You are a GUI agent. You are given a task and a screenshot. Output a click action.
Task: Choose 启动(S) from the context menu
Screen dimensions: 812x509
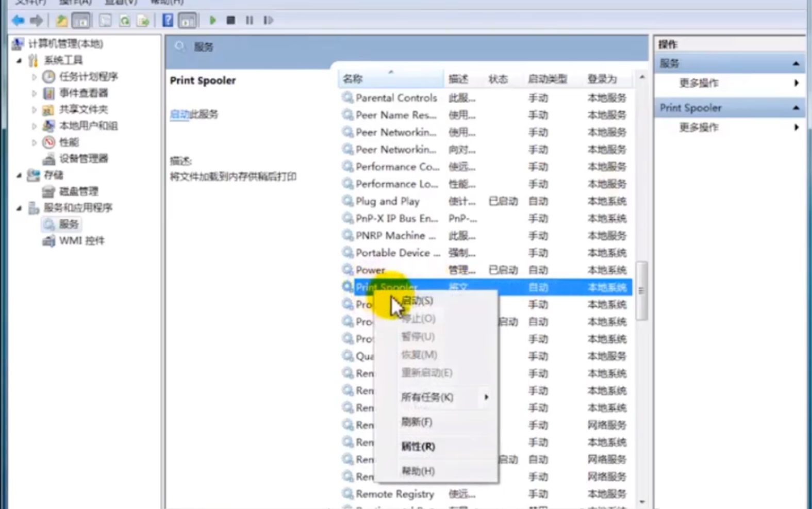[417, 301]
